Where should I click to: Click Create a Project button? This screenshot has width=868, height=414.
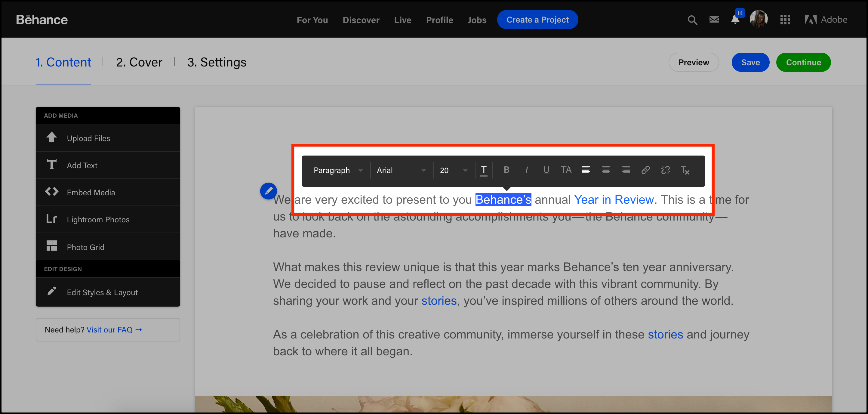point(537,20)
